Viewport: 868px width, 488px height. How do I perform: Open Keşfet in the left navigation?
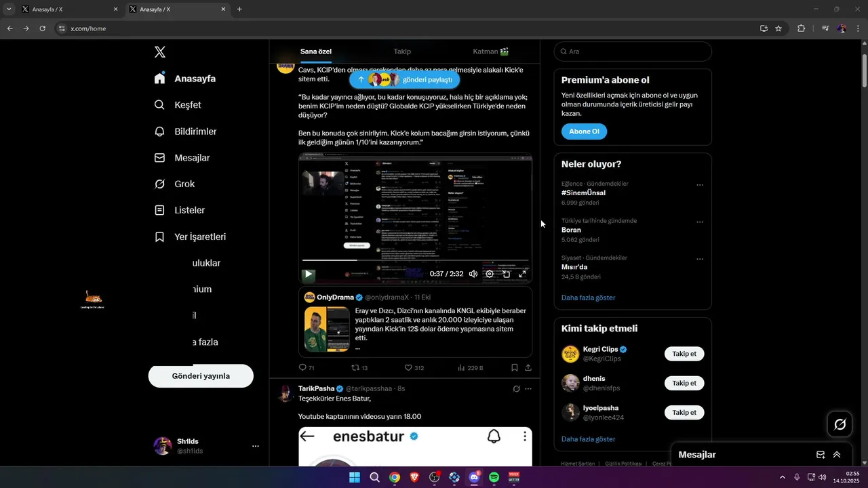177,105
